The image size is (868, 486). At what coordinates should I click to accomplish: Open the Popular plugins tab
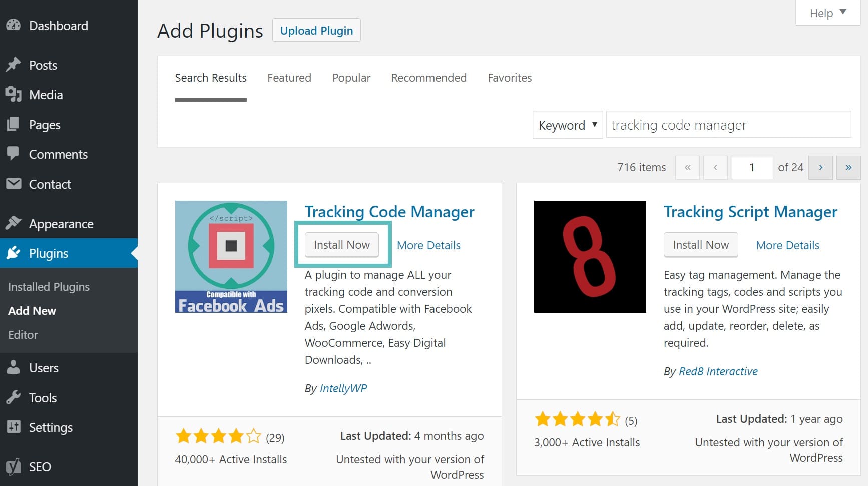click(x=351, y=78)
